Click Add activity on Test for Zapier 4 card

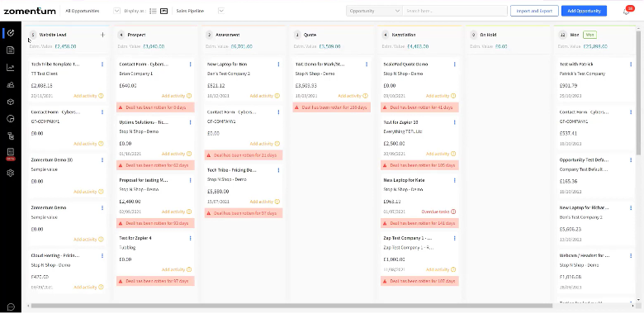pos(177,269)
